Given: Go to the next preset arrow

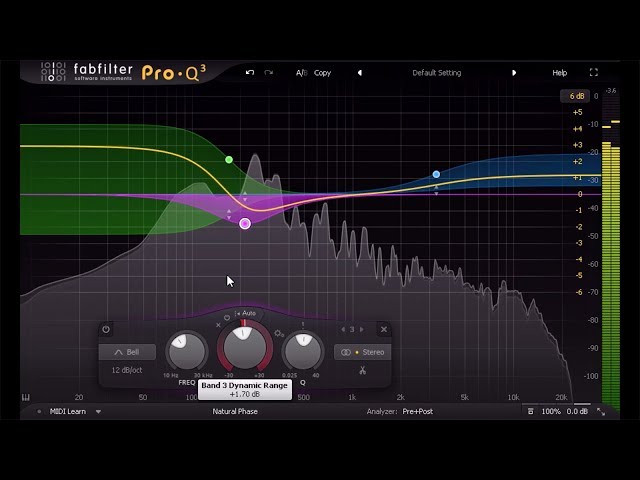Looking at the screenshot, I should click(514, 73).
